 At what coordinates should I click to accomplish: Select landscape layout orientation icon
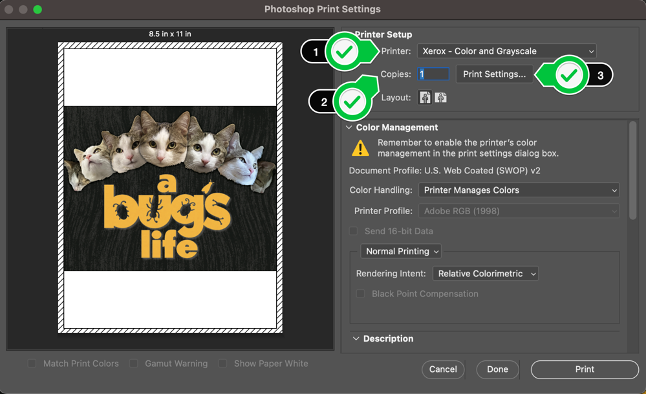tap(440, 98)
